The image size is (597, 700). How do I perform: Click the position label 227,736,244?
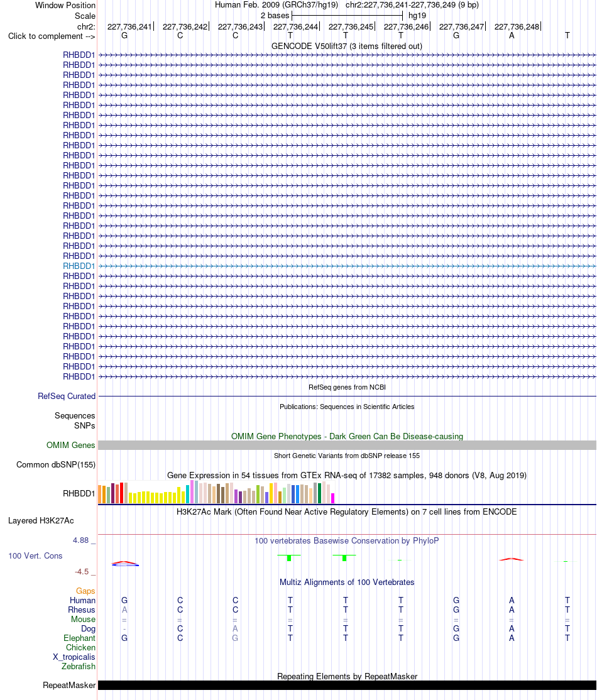coord(295,26)
